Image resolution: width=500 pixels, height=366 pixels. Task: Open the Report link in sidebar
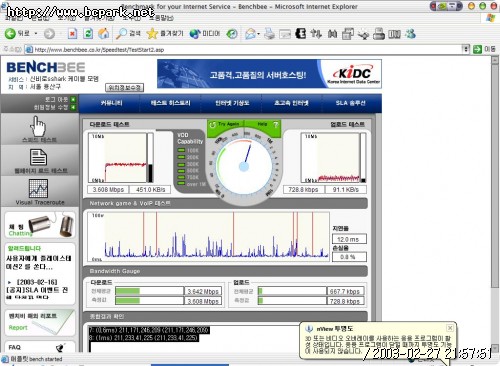18,327
